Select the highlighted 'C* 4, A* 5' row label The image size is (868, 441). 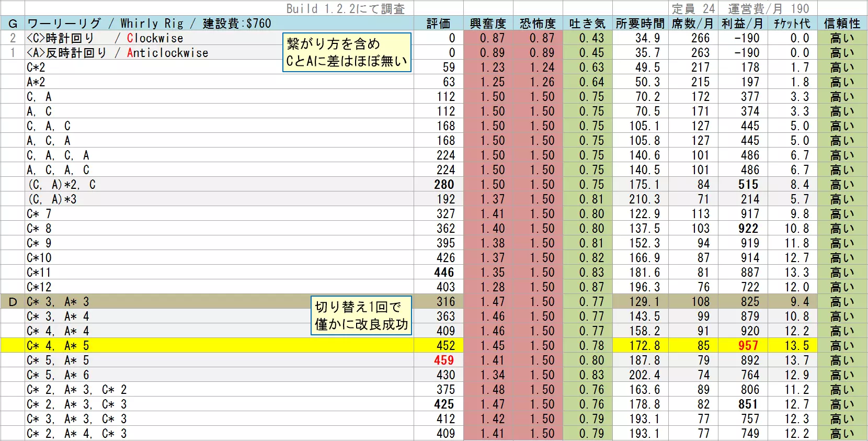click(x=58, y=346)
